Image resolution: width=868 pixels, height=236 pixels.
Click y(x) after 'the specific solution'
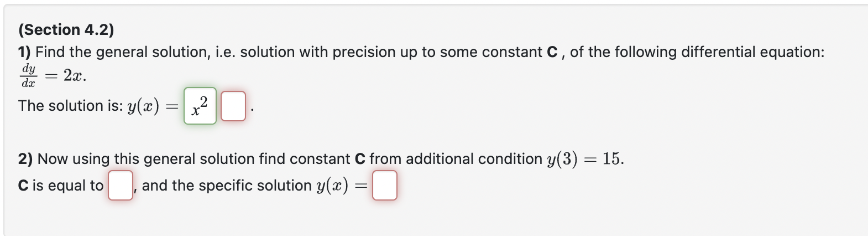point(333,186)
